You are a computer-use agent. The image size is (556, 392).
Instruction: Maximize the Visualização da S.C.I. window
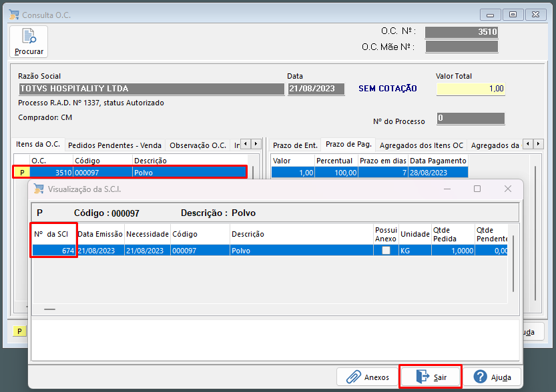(477, 189)
